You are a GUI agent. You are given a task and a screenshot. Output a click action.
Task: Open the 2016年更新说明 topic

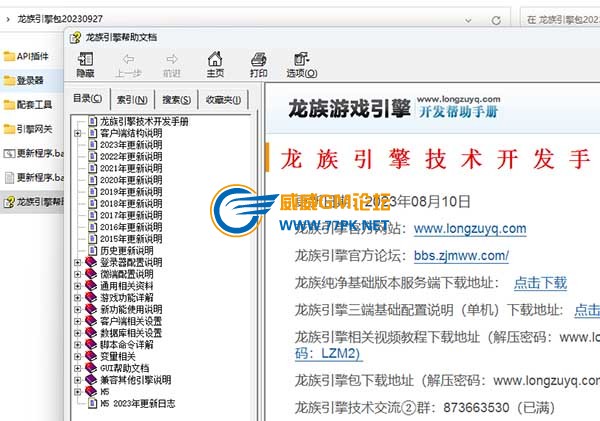(x=131, y=227)
